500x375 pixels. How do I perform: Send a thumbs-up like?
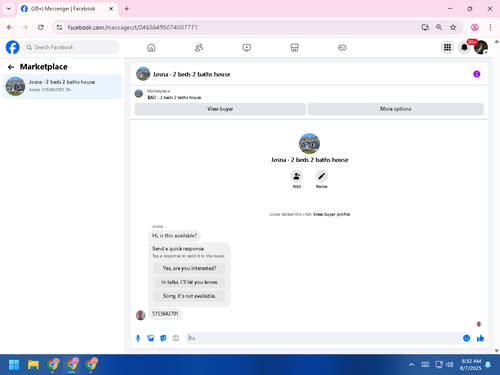[480, 338]
